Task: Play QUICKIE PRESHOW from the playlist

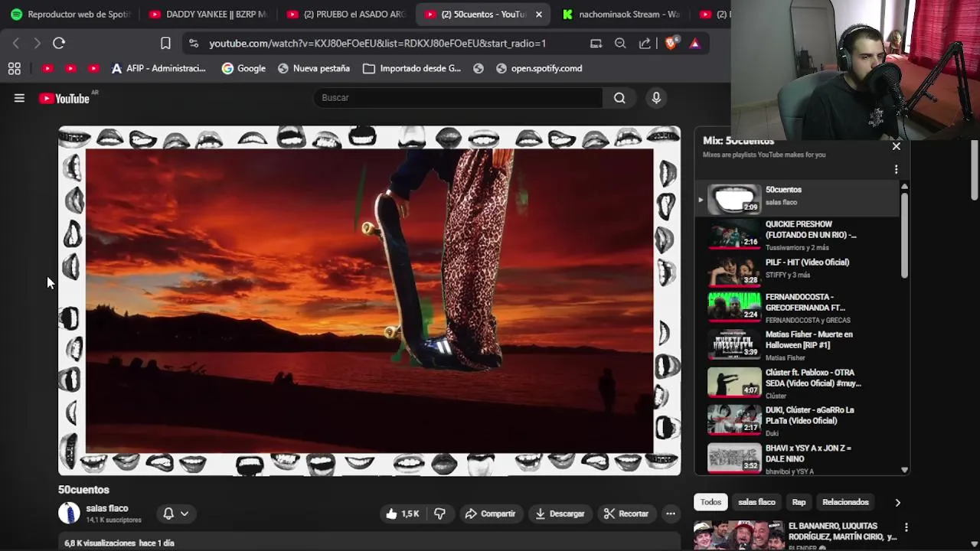Action: (796, 236)
